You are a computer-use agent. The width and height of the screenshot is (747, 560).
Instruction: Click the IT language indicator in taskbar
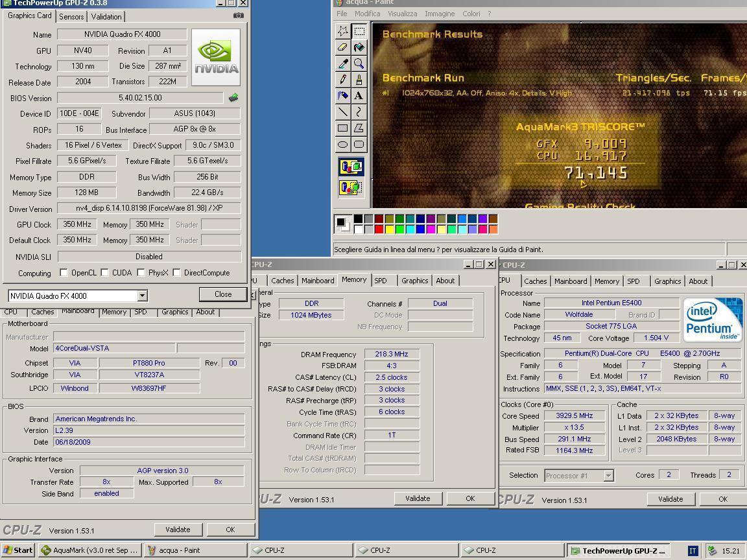click(x=693, y=551)
